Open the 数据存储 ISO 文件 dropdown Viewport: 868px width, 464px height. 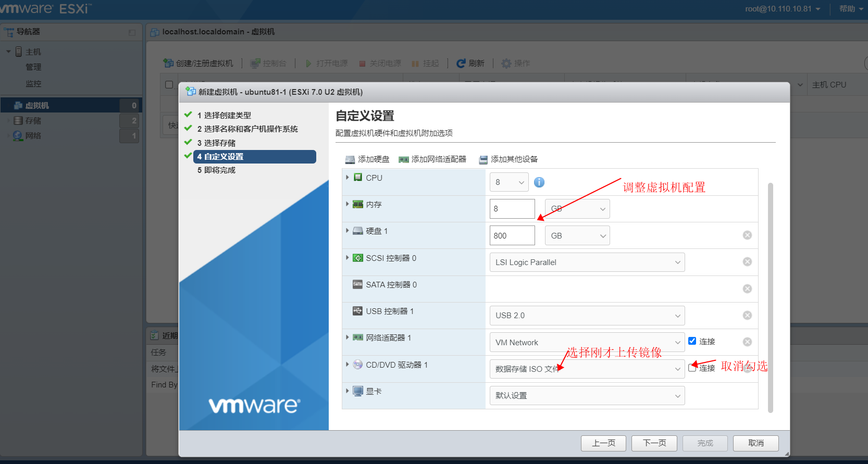click(x=587, y=369)
